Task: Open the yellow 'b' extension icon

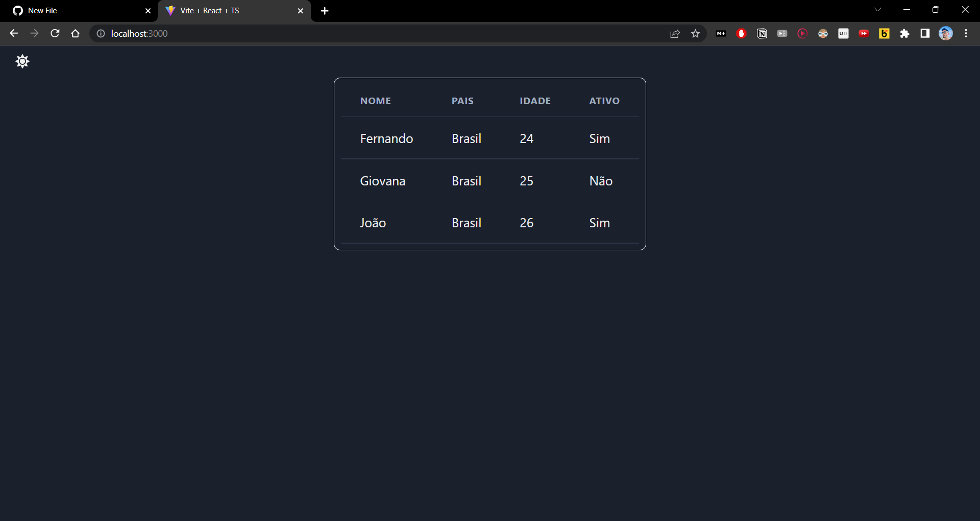Action: tap(884, 33)
